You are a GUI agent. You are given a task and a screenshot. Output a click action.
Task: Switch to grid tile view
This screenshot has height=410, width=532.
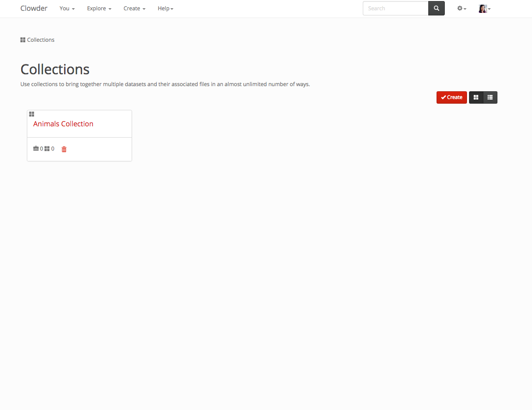[x=476, y=97]
